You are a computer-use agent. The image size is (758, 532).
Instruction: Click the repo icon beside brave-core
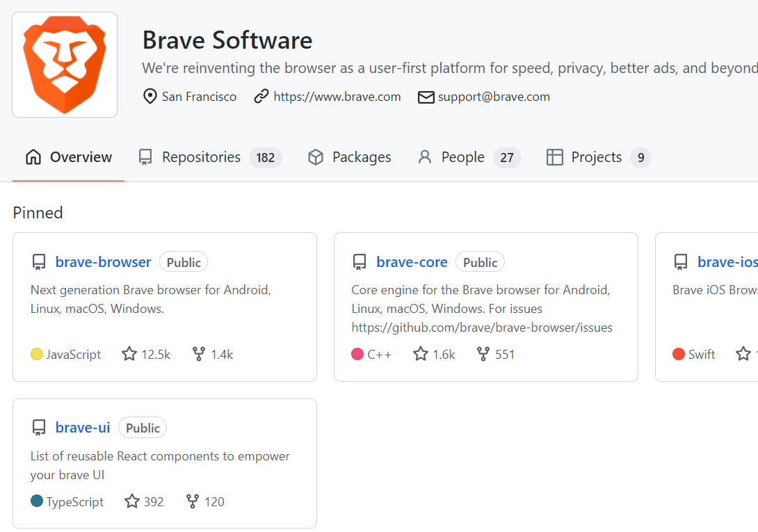(x=360, y=262)
